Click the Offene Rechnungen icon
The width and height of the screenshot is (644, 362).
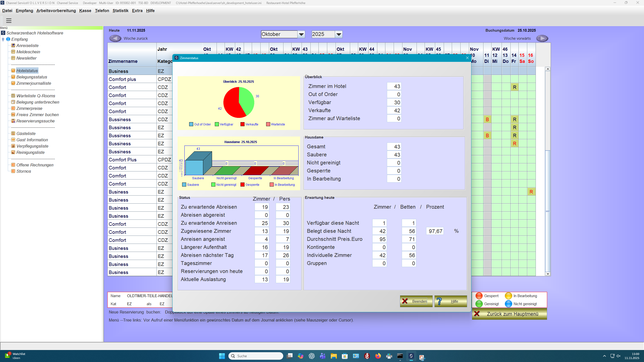[x=13, y=165]
